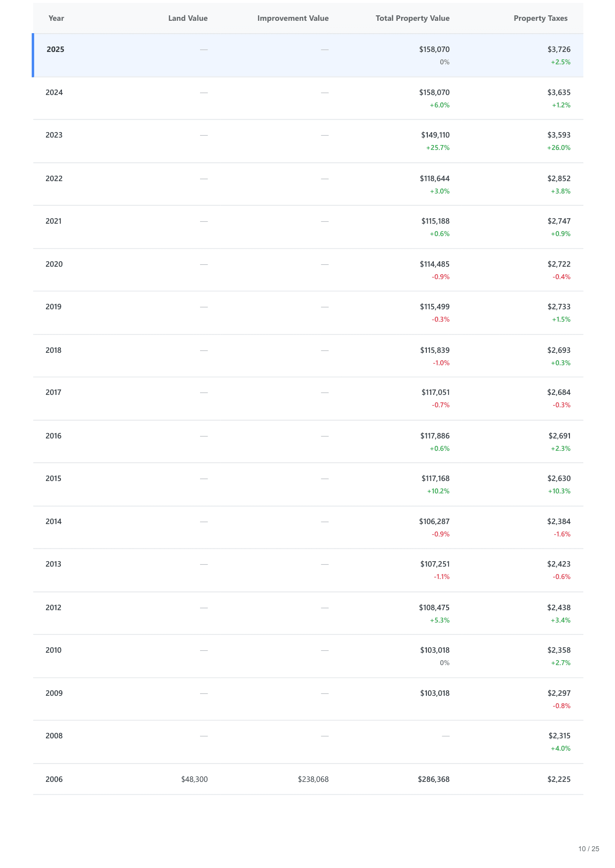Select the +10.2% value change for 2015
Image resolution: width=615 pixels, height=868 pixels.
click(438, 491)
